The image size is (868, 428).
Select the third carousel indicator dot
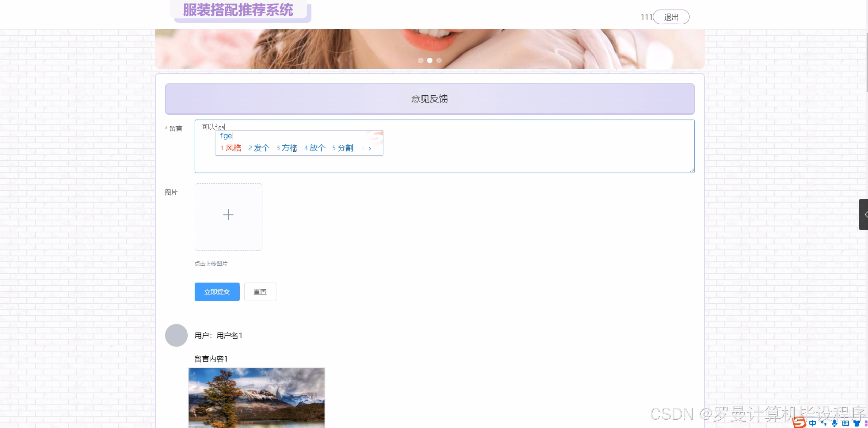point(439,60)
